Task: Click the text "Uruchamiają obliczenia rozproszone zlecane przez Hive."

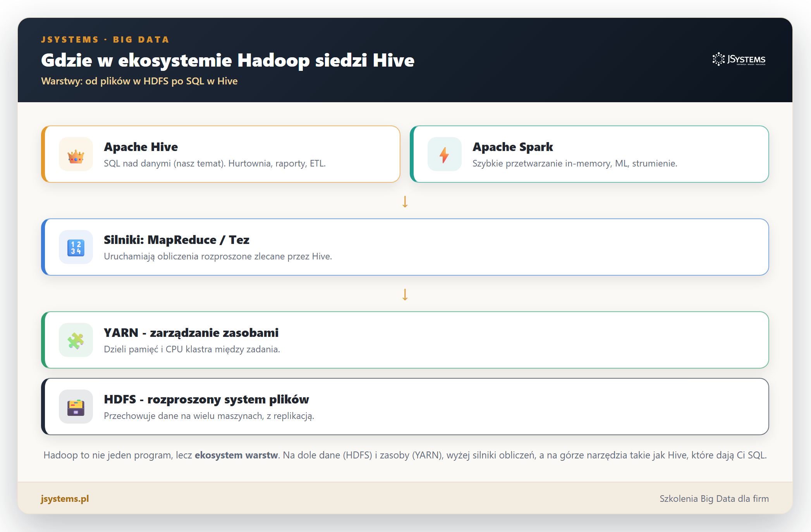Action: [218, 256]
